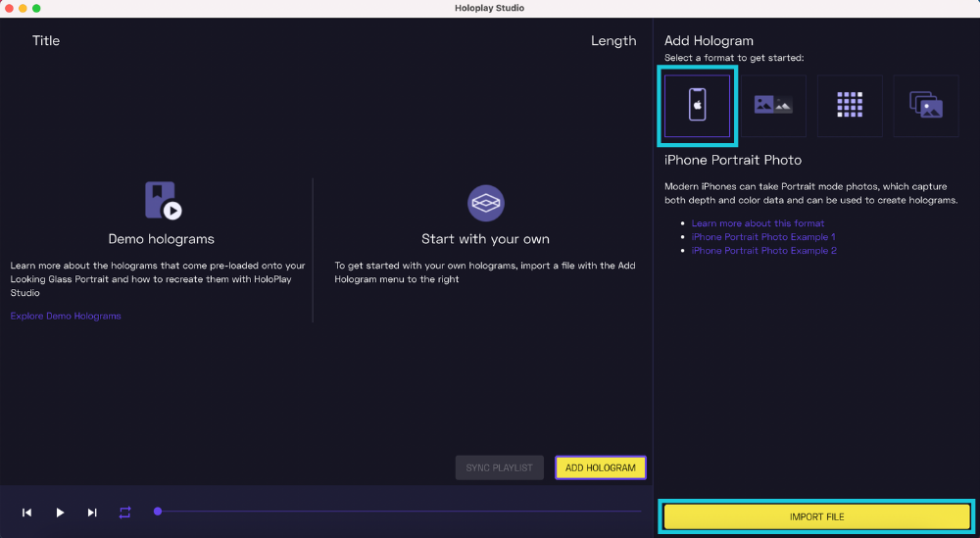Open iPhone Portrait Photo Example 2 link

tap(763, 251)
